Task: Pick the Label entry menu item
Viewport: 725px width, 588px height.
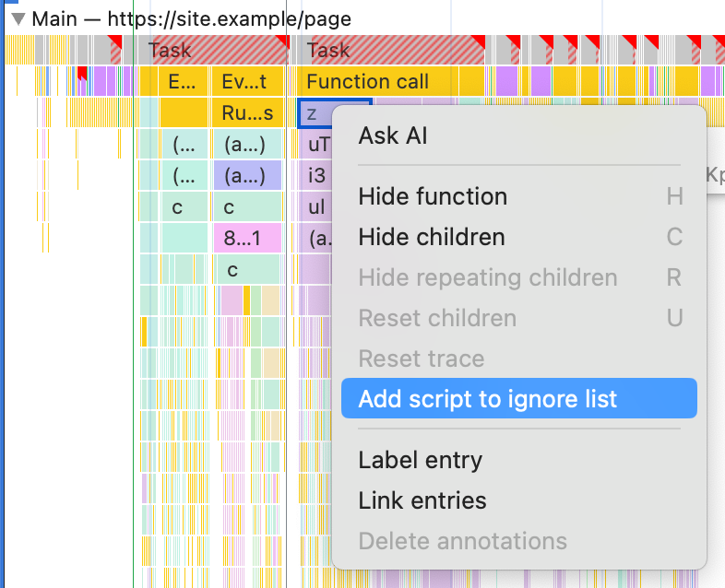Action: 420,460
